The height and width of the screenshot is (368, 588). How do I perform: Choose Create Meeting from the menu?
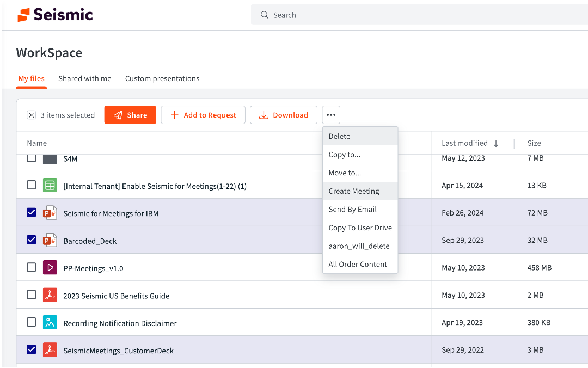[x=360, y=191]
